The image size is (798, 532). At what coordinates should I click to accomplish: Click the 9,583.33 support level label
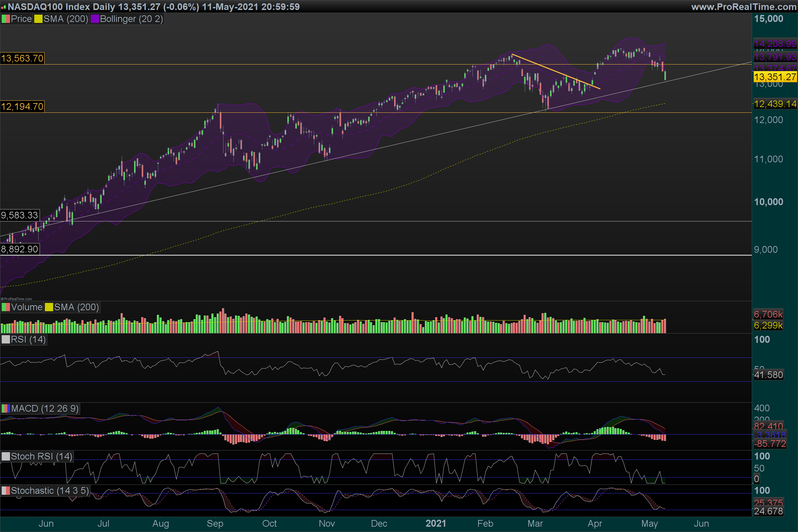pos(20,215)
